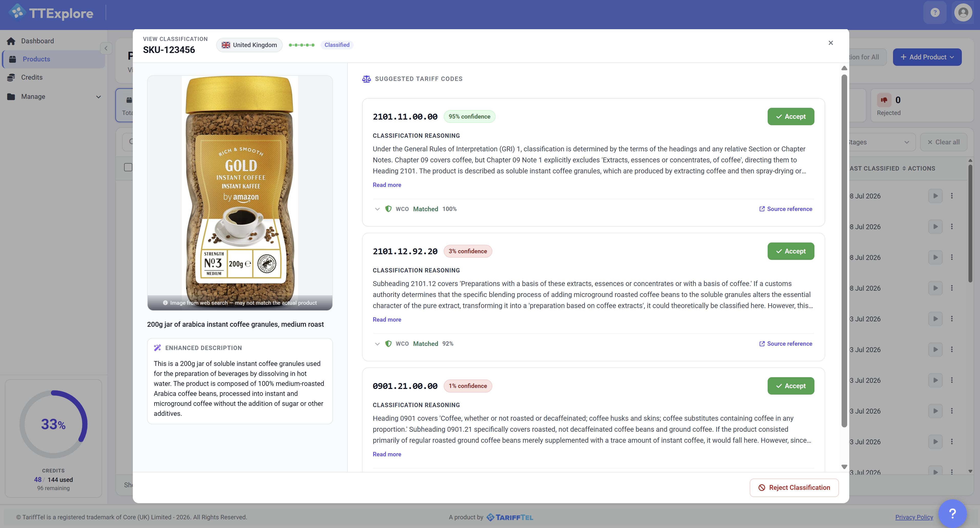The image size is (980, 528).
Task: Click the classification progress dots indicator
Action: point(301,45)
